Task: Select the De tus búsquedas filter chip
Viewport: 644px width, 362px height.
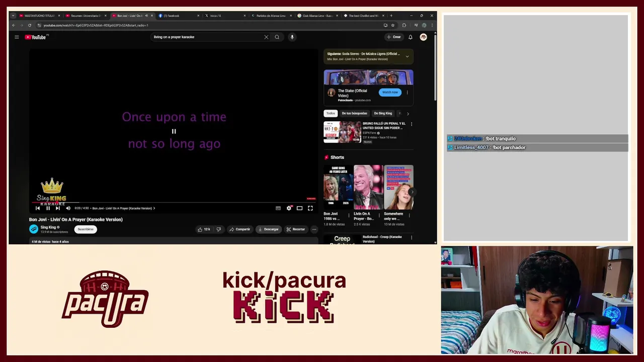Action: pyautogui.click(x=355, y=113)
